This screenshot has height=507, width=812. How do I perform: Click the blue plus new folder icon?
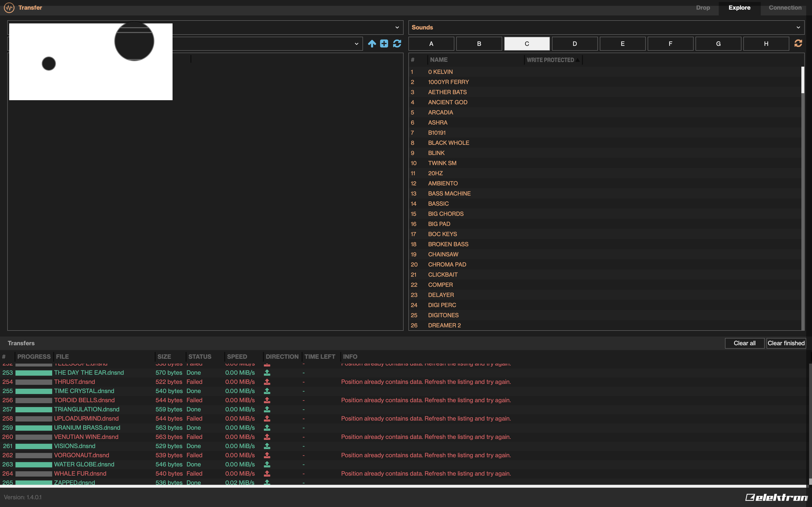(384, 44)
